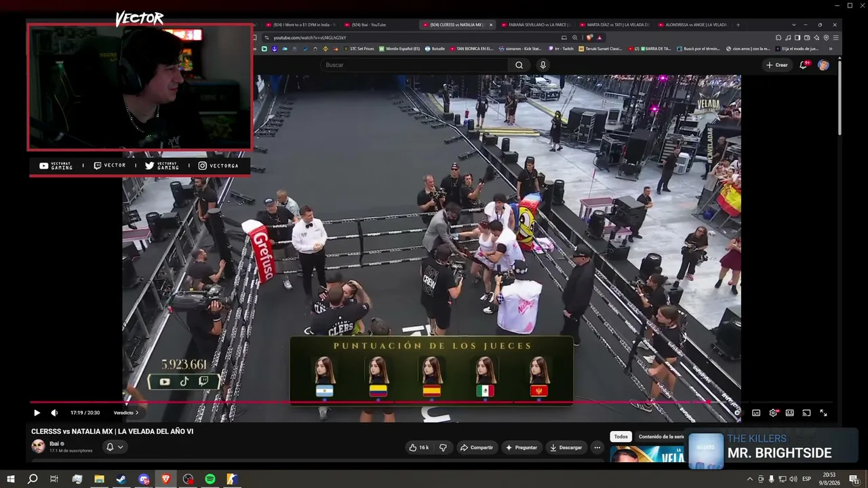Enter fullscreen mode
The height and width of the screenshot is (488, 868).
pos(823,413)
